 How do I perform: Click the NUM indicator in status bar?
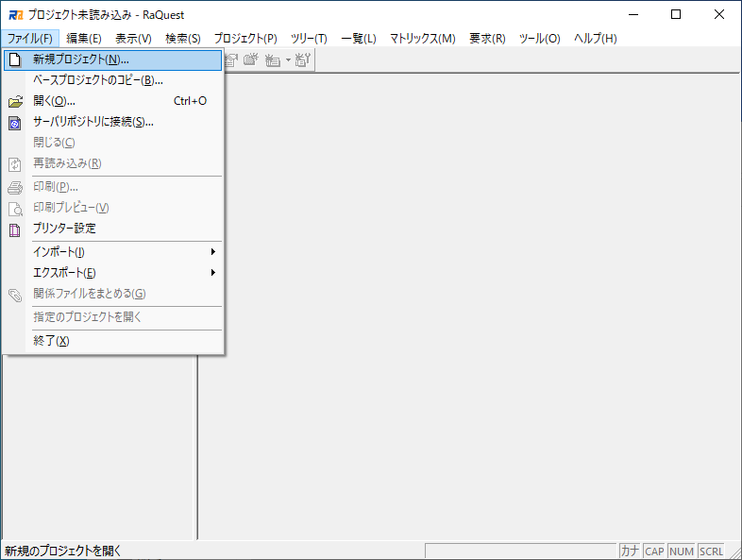click(x=682, y=551)
